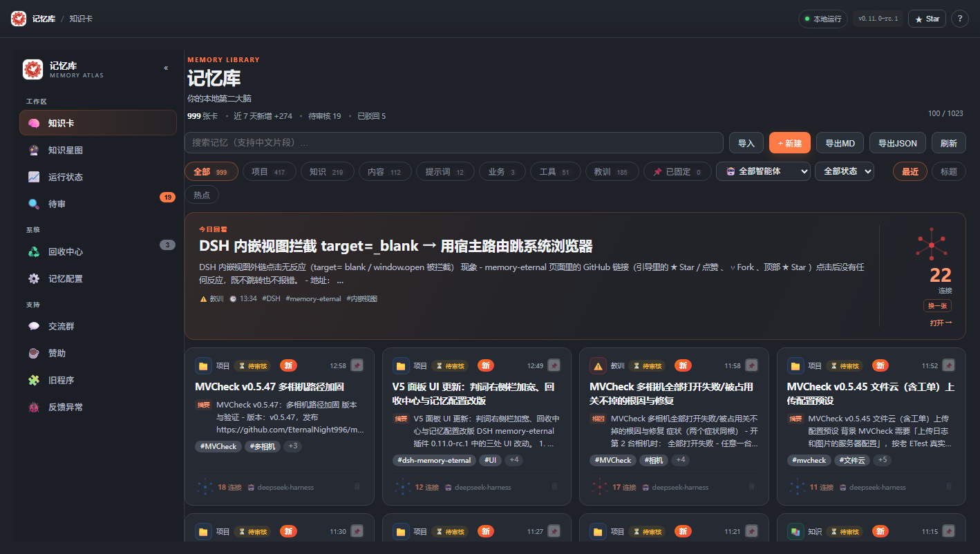Sort by 热点

click(x=202, y=195)
